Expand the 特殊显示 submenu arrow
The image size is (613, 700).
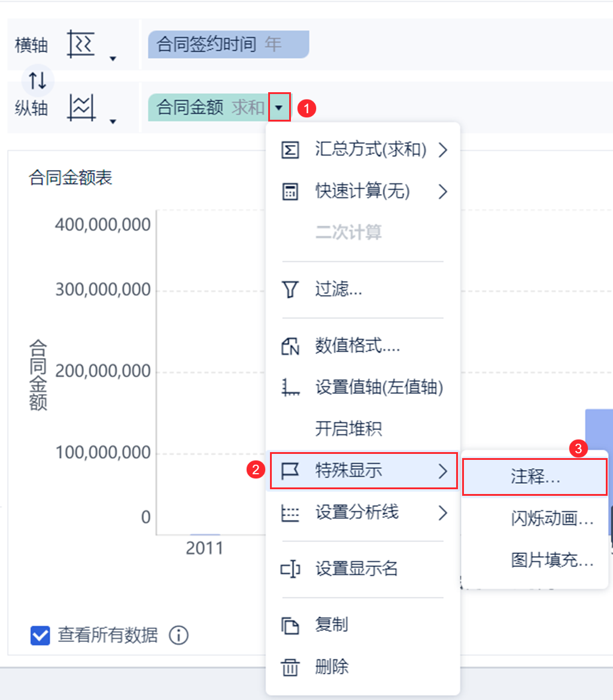click(x=442, y=471)
